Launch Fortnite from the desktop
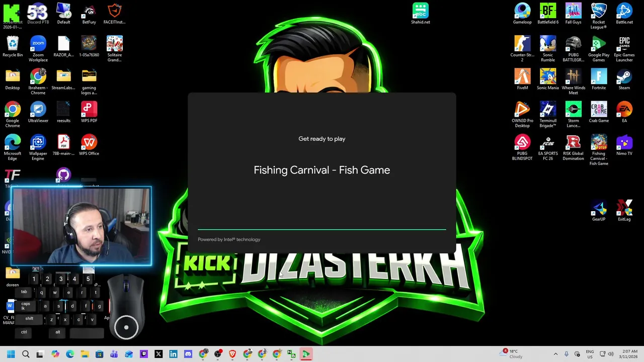644x362 pixels. click(598, 79)
